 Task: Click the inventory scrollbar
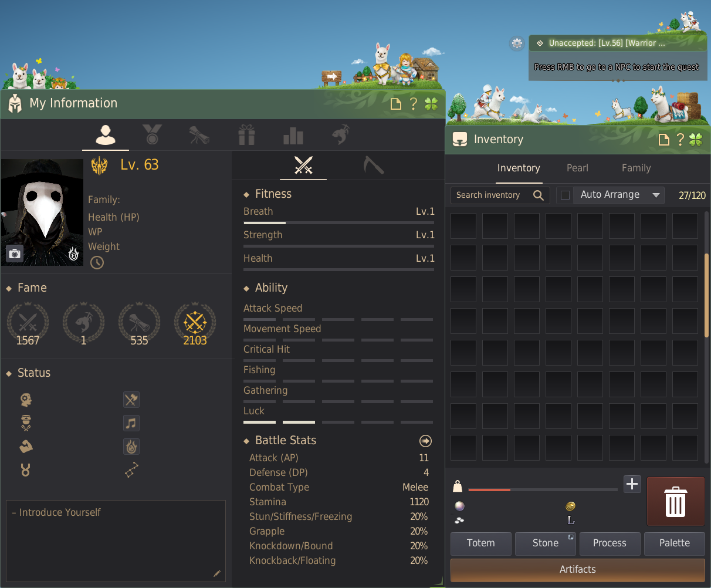(706, 295)
